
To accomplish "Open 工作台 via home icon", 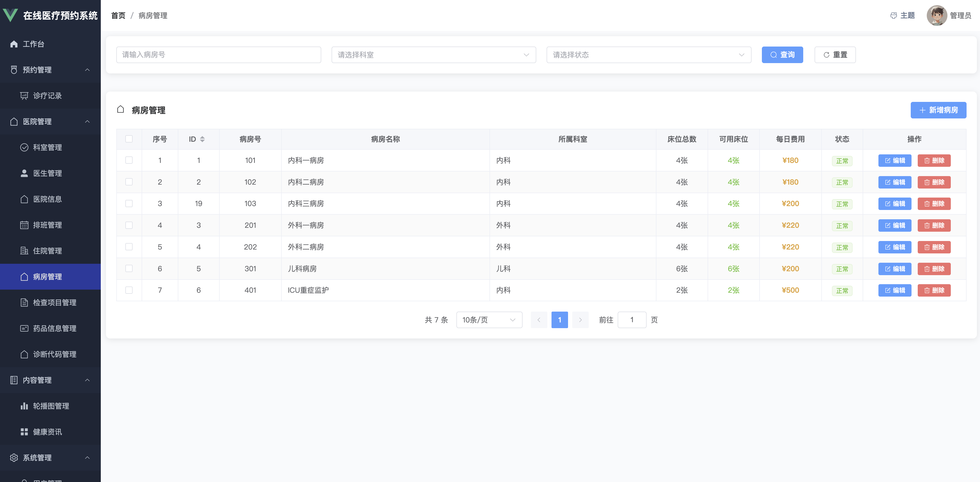I will [x=14, y=44].
